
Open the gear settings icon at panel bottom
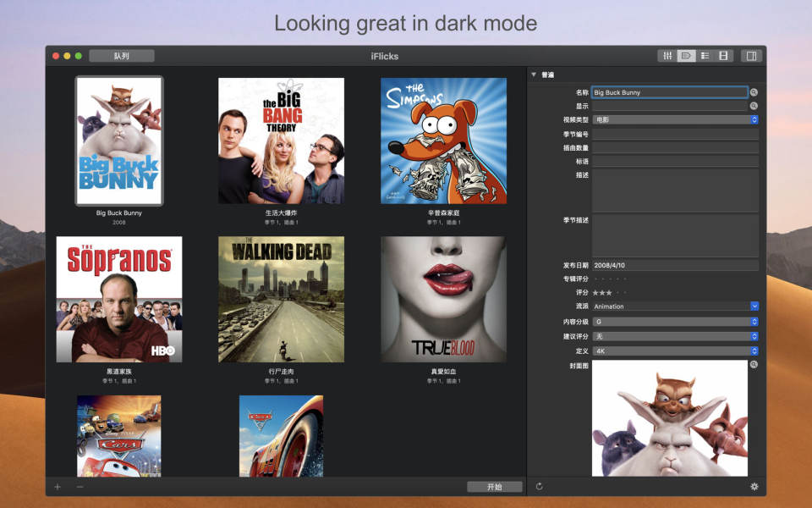coord(754,486)
